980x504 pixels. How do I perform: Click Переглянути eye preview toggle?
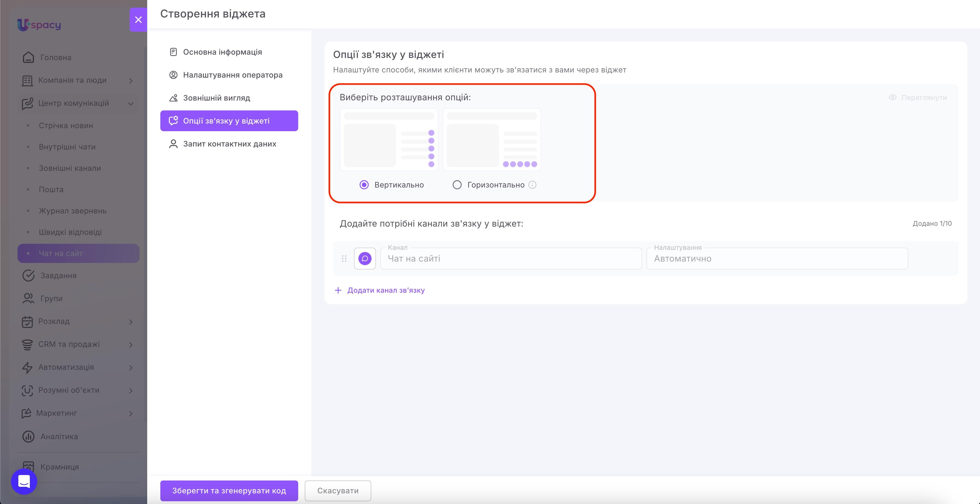coord(918,97)
